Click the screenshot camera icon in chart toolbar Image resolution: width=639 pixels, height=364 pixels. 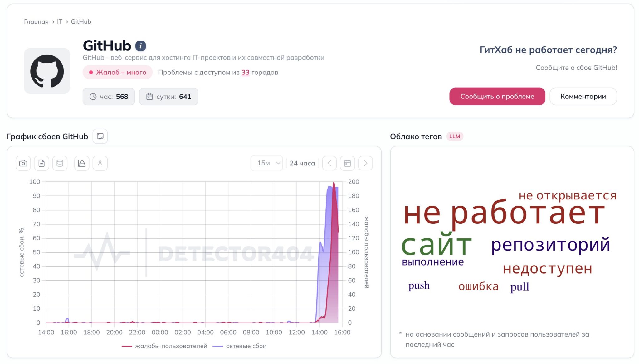tap(23, 163)
